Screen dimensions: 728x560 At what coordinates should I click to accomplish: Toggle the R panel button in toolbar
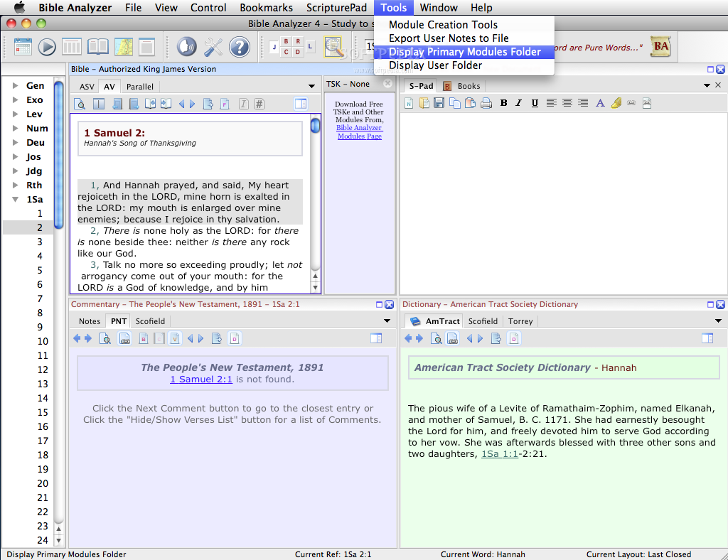tap(298, 41)
